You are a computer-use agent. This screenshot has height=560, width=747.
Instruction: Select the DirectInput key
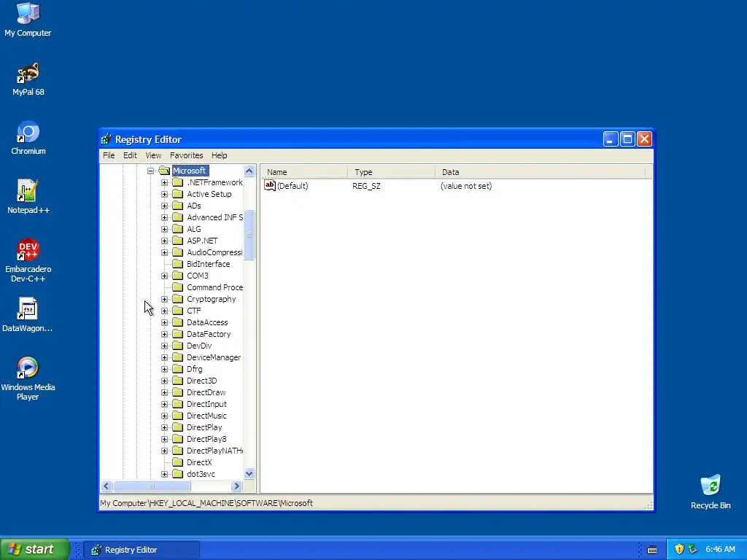[206, 404]
